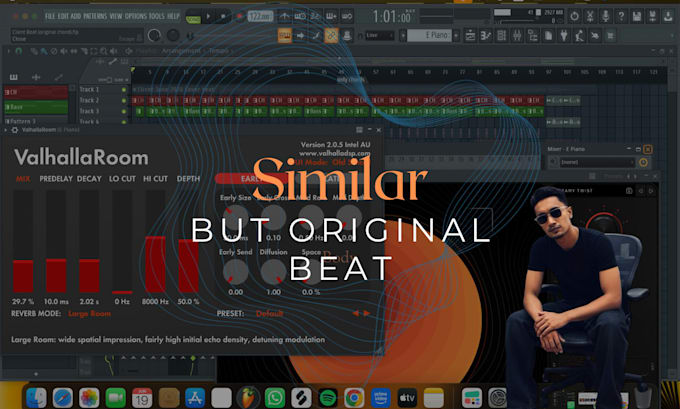
Task: Expand the ValhallaRoom window arrow menu
Action: tap(6, 130)
